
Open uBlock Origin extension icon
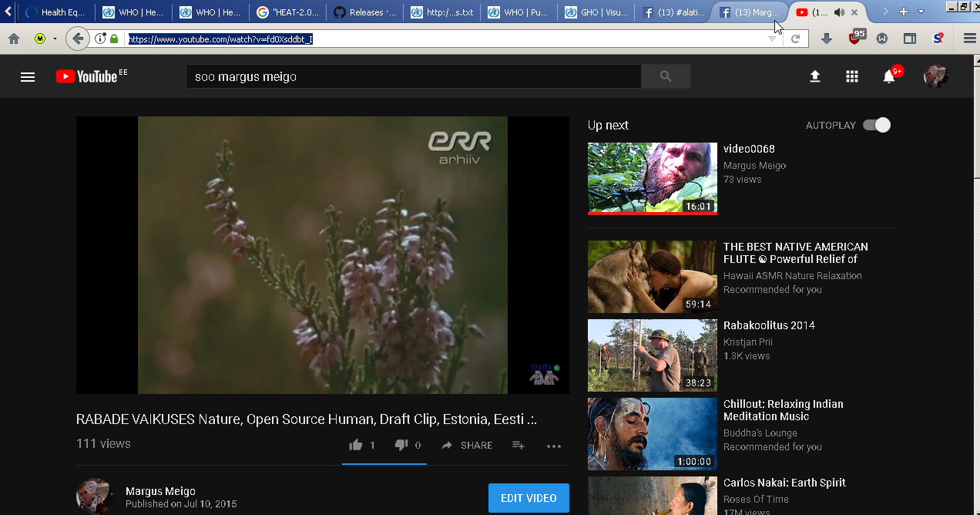(856, 37)
